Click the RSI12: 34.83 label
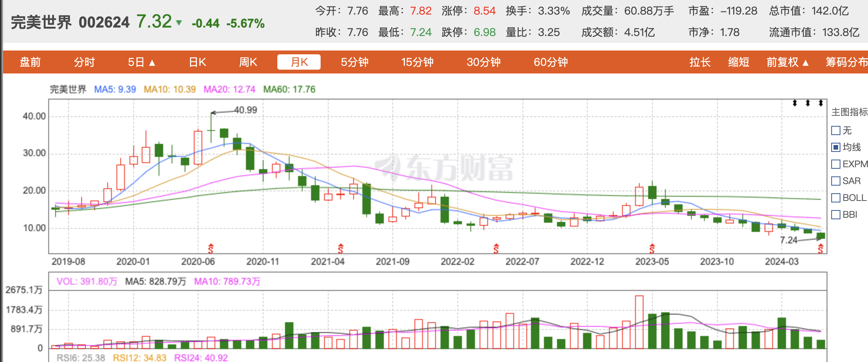The image size is (868, 362). (x=140, y=358)
